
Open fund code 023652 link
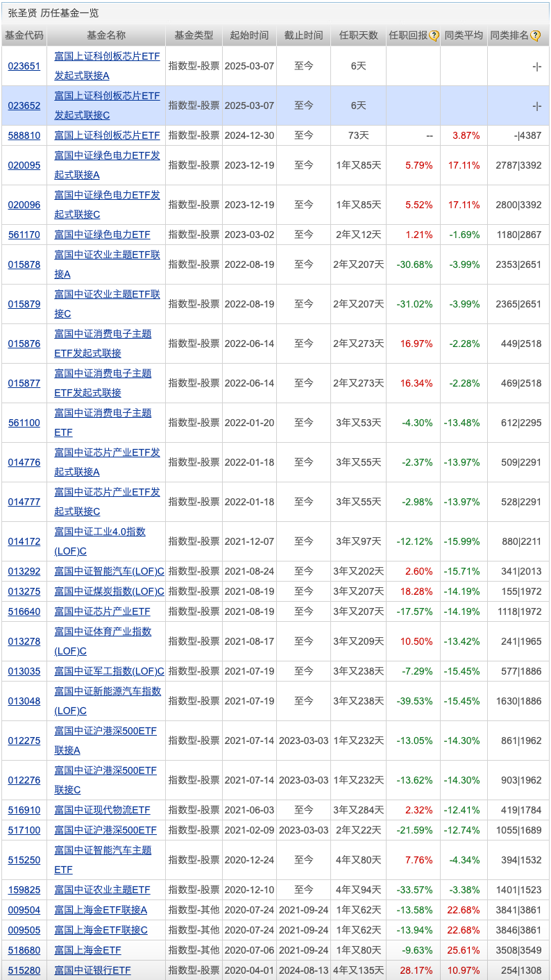(x=24, y=105)
